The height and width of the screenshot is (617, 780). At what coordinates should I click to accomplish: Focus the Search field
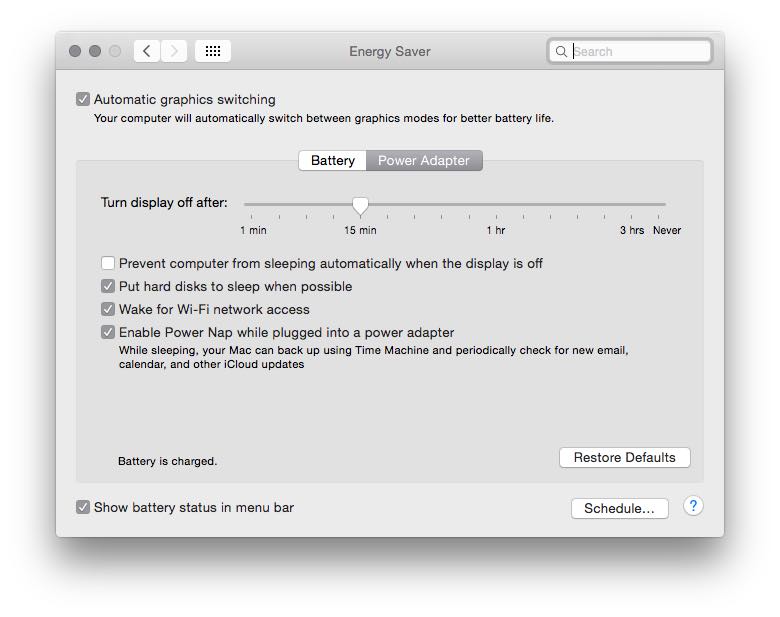(630, 51)
